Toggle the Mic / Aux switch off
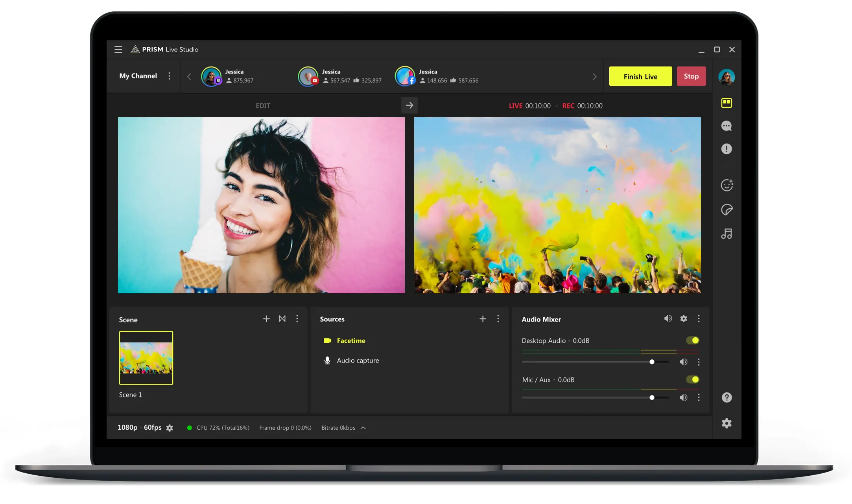852x504 pixels. [x=692, y=379]
